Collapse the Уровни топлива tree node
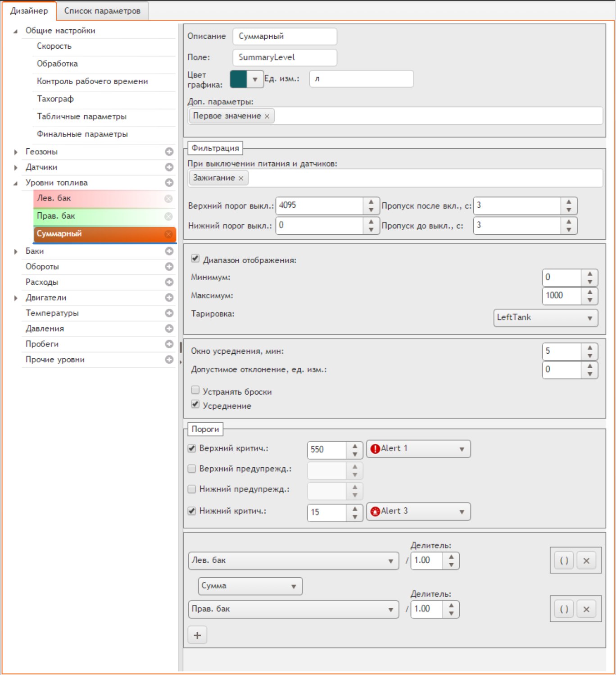The width and height of the screenshot is (616, 675). click(16, 183)
